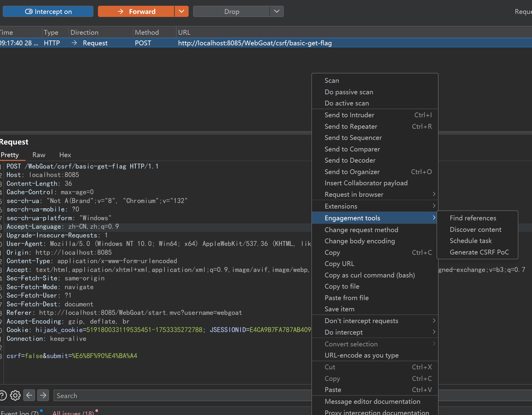Switch to the Raw tab

click(x=39, y=155)
